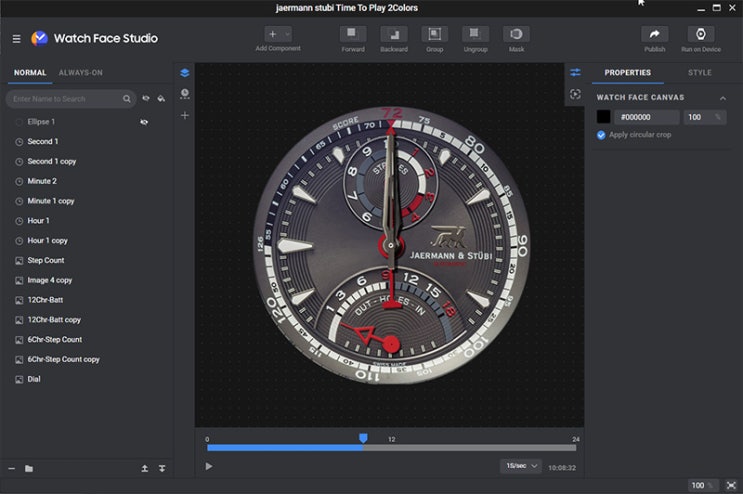This screenshot has width=743, height=494.
Task: Open the STYLE tab
Action: 699,72
